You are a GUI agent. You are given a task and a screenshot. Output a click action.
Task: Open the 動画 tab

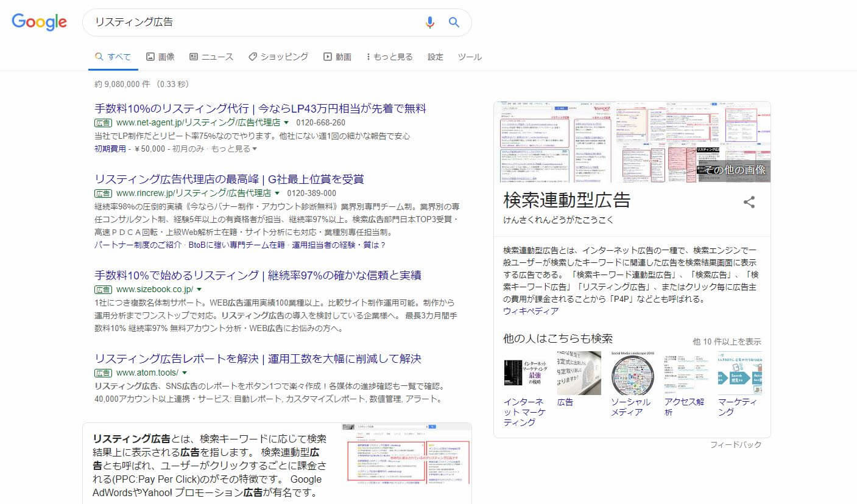click(337, 57)
